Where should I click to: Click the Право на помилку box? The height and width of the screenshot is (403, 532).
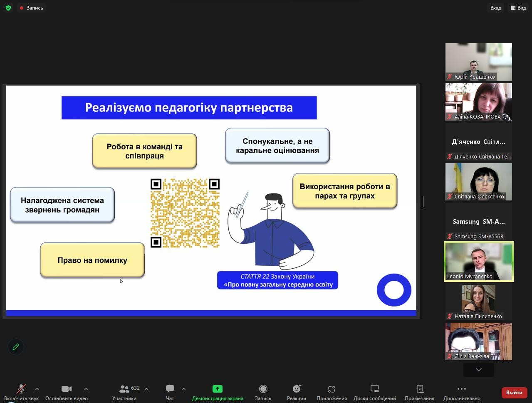pos(92,260)
